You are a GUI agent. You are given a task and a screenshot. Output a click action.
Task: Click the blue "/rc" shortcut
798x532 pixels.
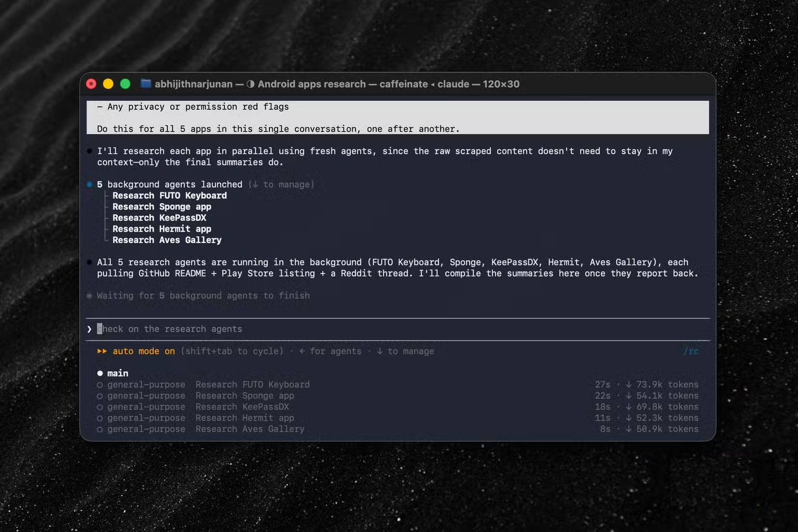(x=691, y=351)
